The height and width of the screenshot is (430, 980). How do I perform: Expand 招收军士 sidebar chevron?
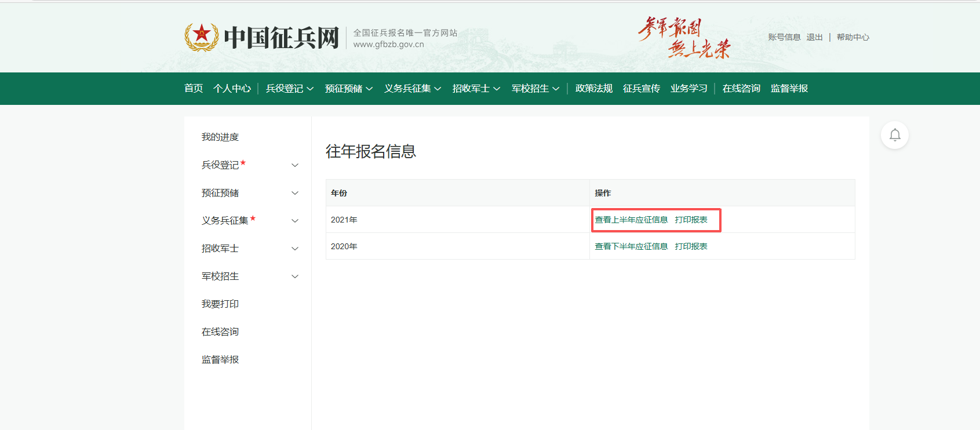(x=294, y=249)
